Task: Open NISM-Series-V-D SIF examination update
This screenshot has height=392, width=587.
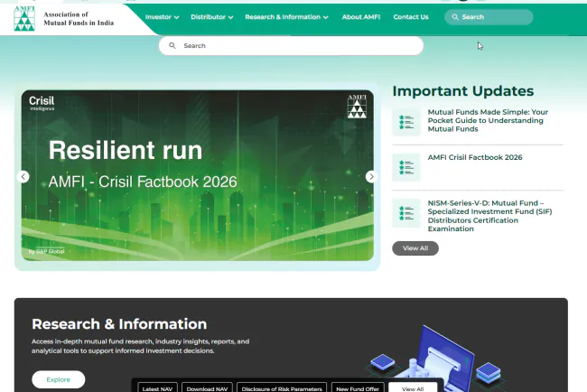Action: pyautogui.click(x=489, y=216)
